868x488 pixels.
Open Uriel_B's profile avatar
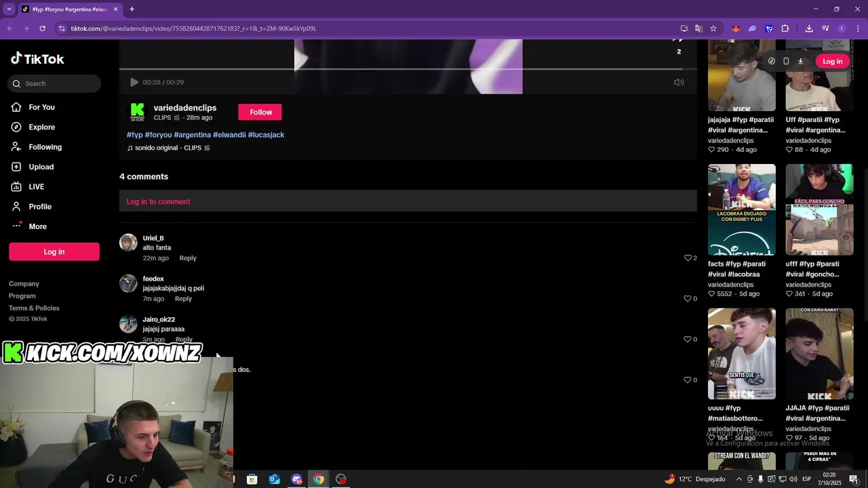coord(128,243)
